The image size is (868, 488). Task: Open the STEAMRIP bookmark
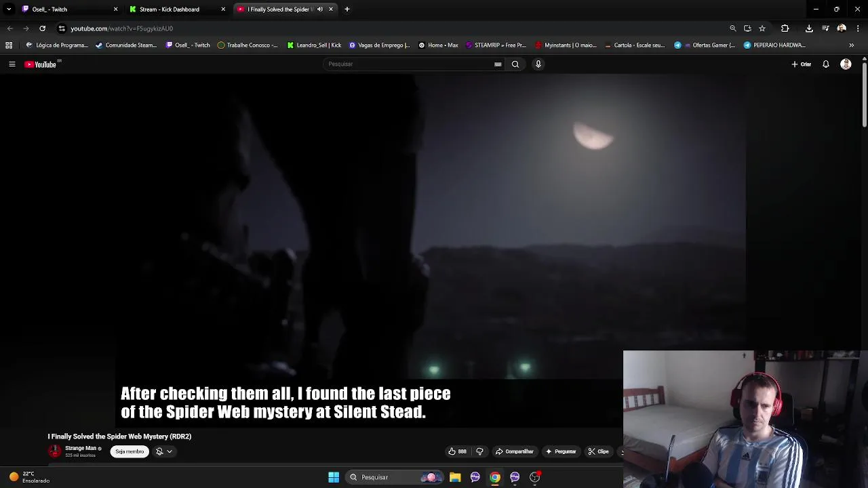(496, 45)
